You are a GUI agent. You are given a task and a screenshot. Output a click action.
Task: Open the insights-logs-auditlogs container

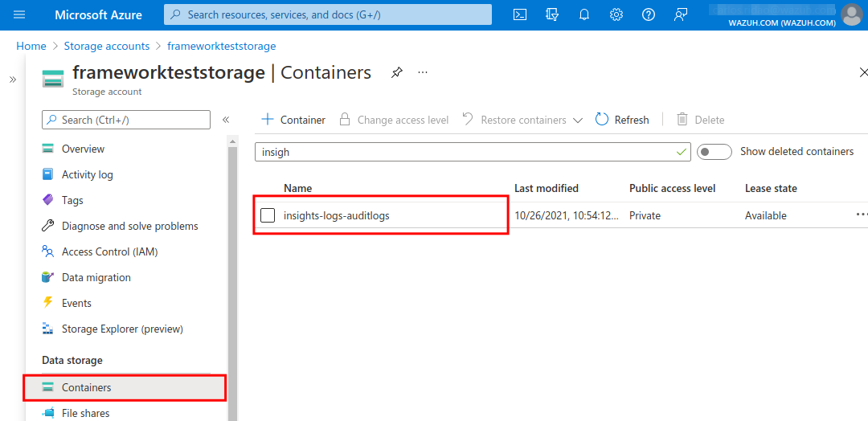(x=337, y=216)
